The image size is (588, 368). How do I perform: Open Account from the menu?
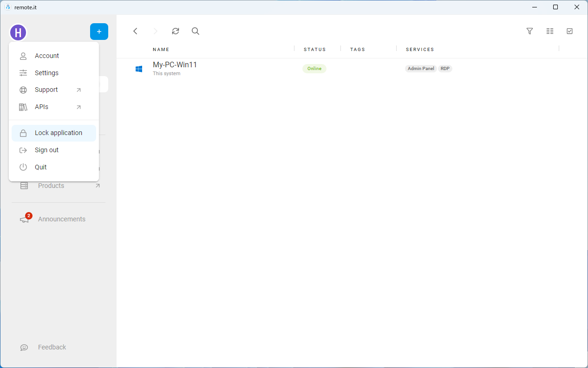tap(54, 56)
